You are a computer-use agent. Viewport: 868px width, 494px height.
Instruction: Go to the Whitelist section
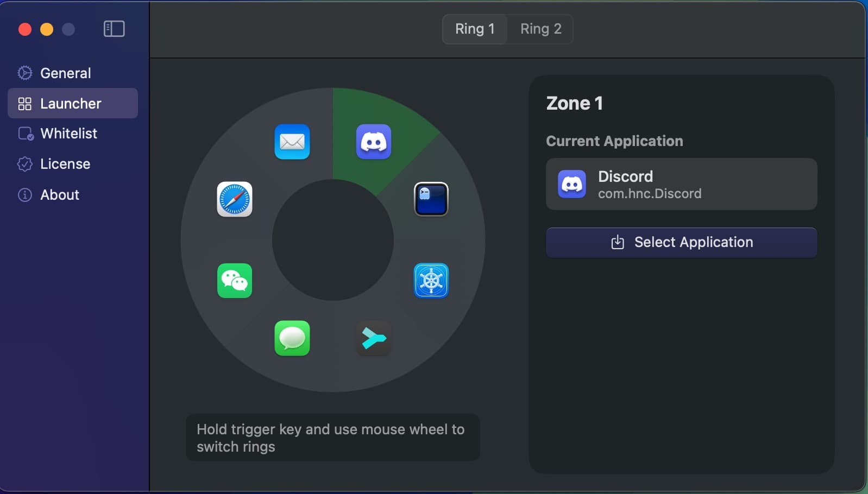point(68,134)
